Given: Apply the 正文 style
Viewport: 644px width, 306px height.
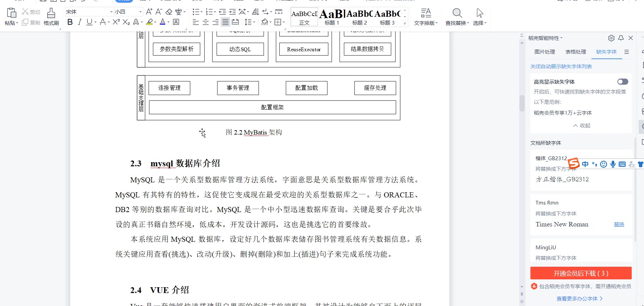Looking at the screenshot, I should tap(304, 17).
